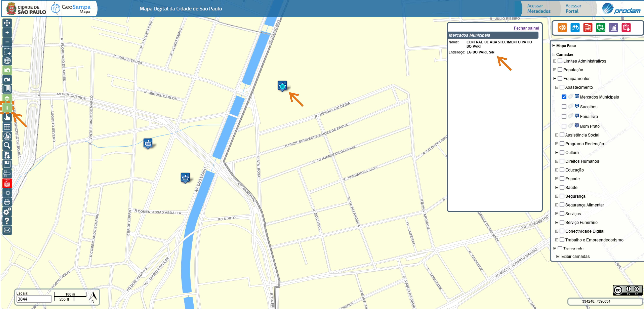Expand the Limites Administrativos node
This screenshot has width=644, height=309.
point(555,61)
